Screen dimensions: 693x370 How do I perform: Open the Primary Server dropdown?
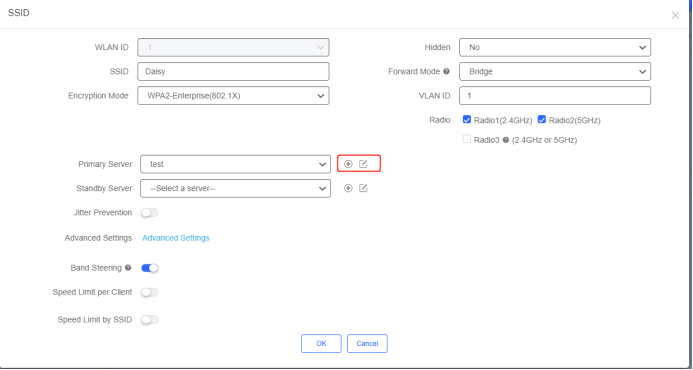click(235, 164)
